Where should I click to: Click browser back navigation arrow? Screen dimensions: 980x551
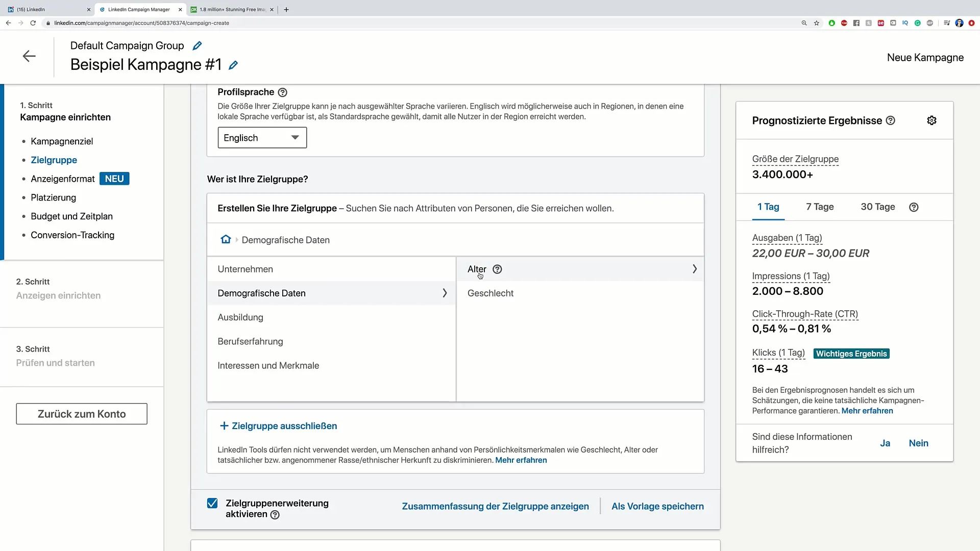coord(8,23)
